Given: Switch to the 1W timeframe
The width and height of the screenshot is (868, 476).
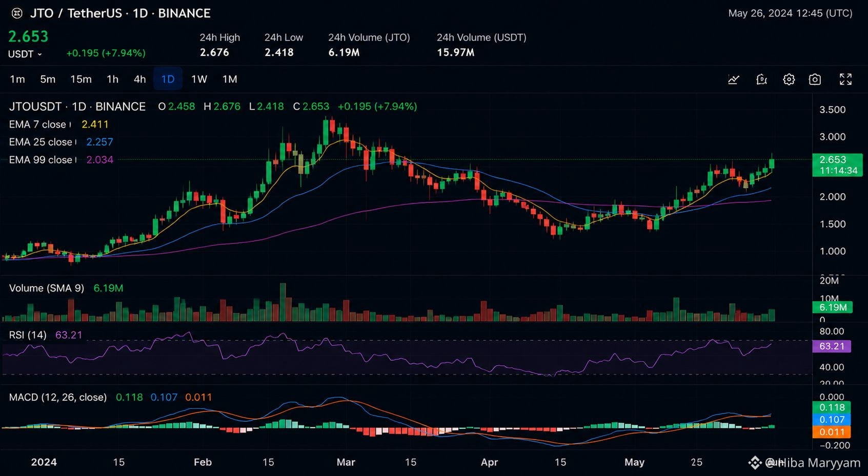Looking at the screenshot, I should coord(199,79).
